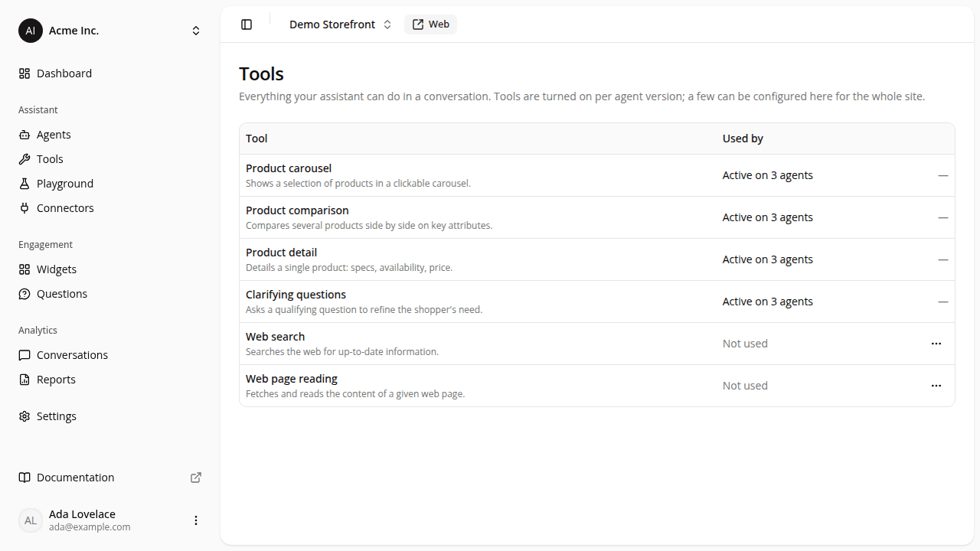This screenshot has width=980, height=551.
Task: Click the Questions help-bubble icon
Action: coord(24,294)
